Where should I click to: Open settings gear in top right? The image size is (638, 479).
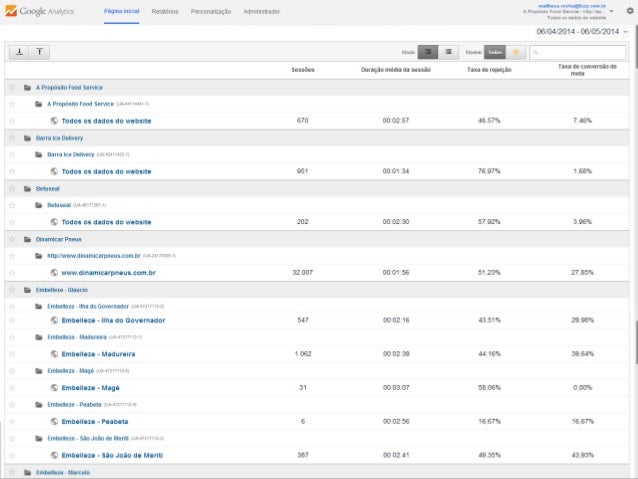[x=629, y=11]
